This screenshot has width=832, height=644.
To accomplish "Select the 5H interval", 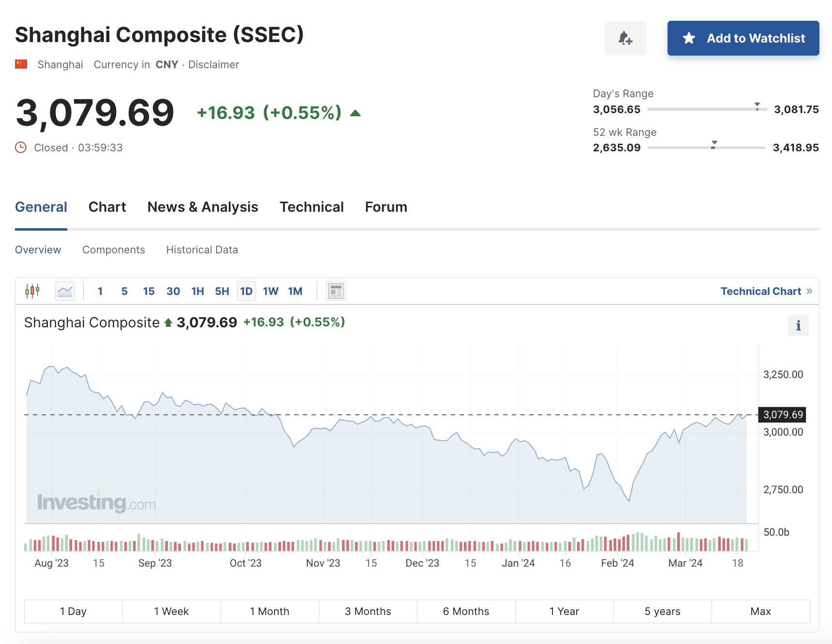I will coord(222,291).
